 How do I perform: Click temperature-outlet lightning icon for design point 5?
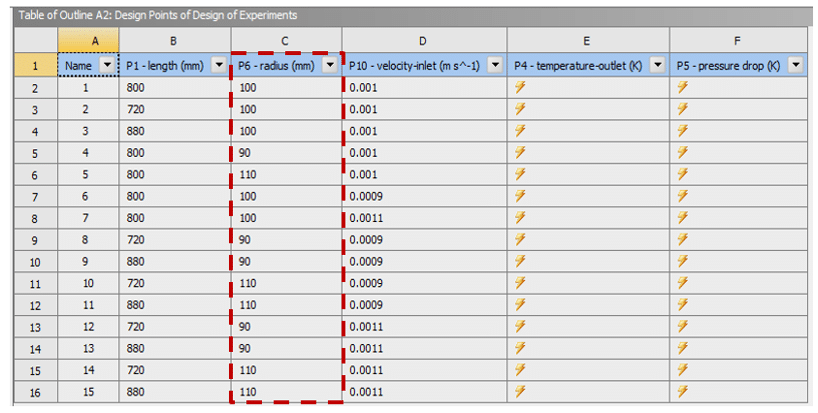(520, 174)
